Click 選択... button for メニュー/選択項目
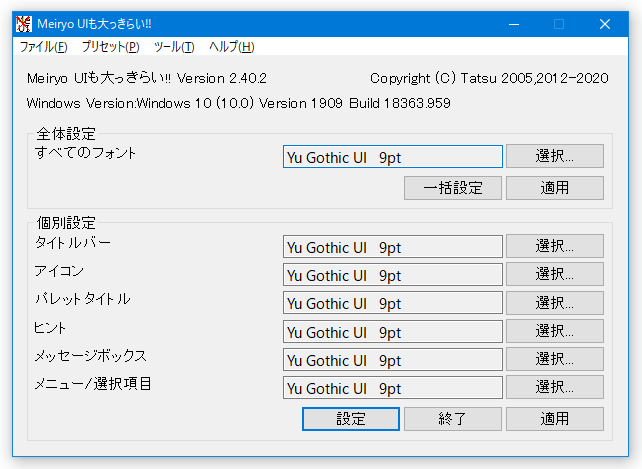Image resolution: width=642 pixels, height=469 pixels. coord(555,387)
